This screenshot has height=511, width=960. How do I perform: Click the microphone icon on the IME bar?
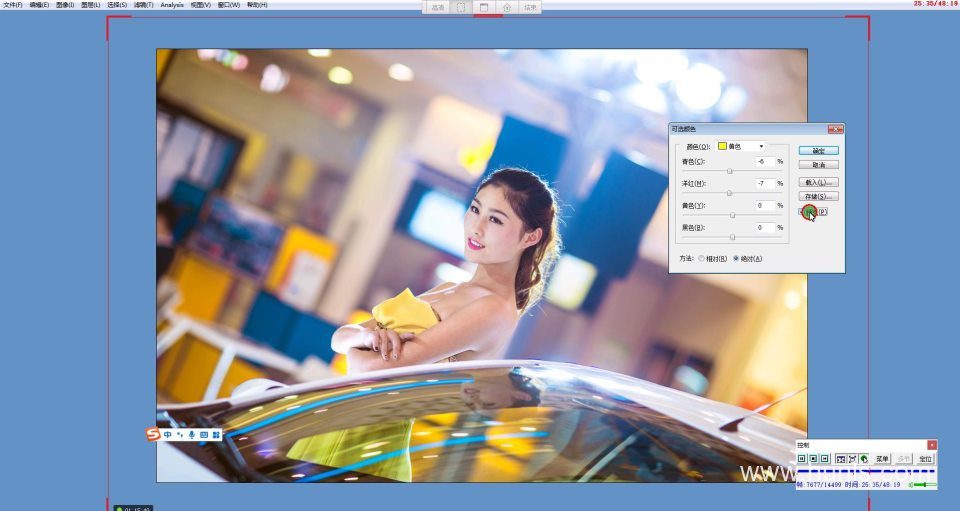click(x=192, y=435)
